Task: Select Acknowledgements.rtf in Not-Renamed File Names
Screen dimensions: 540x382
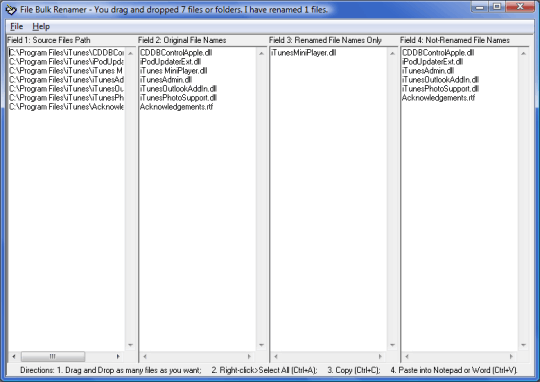Action: (438, 97)
